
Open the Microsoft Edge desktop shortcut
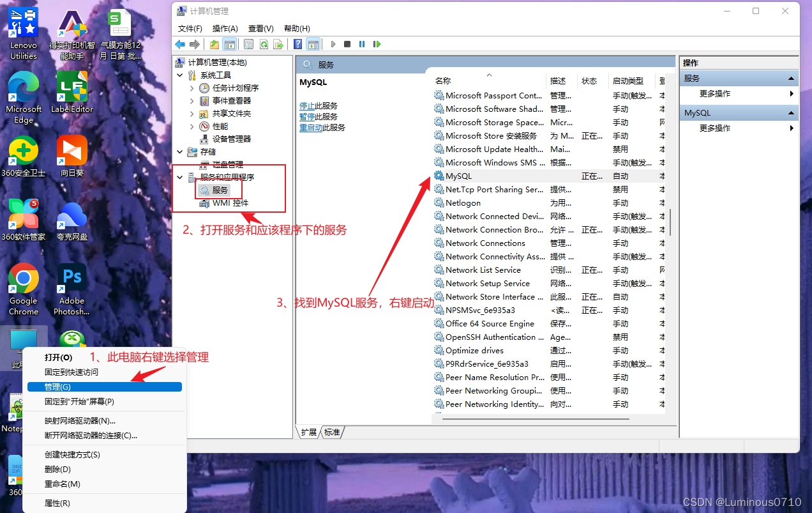24,97
